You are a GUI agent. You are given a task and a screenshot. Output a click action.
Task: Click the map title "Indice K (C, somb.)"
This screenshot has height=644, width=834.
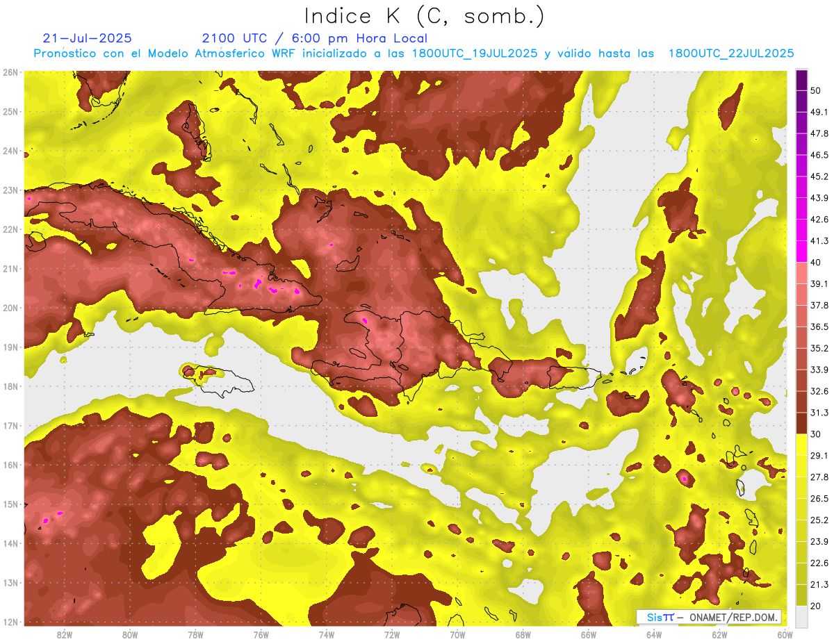(x=425, y=16)
